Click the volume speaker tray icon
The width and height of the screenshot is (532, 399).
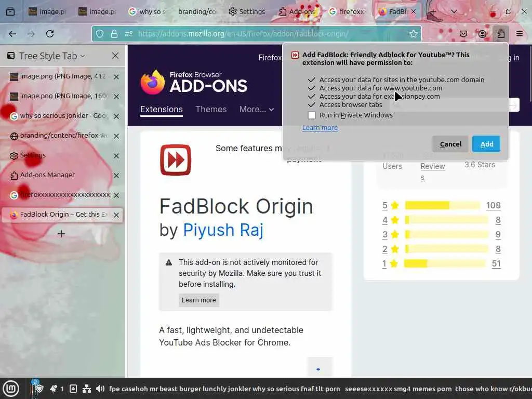coord(100,389)
